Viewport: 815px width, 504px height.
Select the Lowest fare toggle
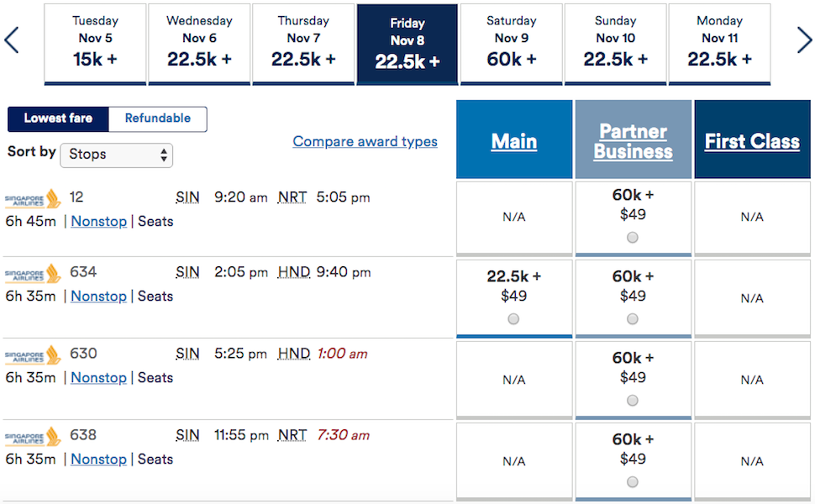(x=58, y=118)
